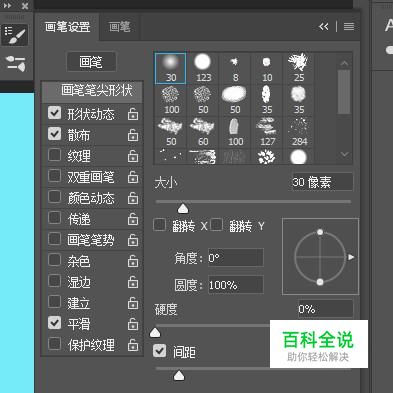Switch to the 画笔 tab
Viewport: 393px width, 393px height.
pyautogui.click(x=119, y=27)
